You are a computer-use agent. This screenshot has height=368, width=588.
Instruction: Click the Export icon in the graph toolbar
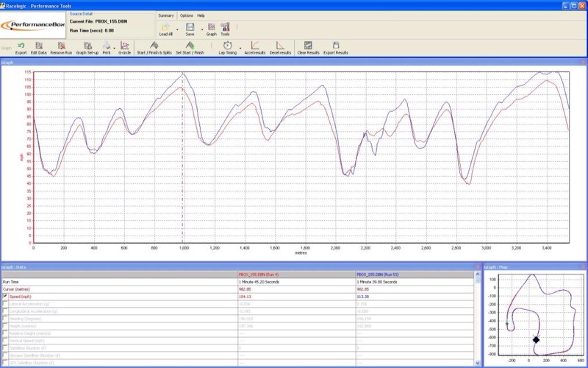pyautogui.click(x=21, y=46)
